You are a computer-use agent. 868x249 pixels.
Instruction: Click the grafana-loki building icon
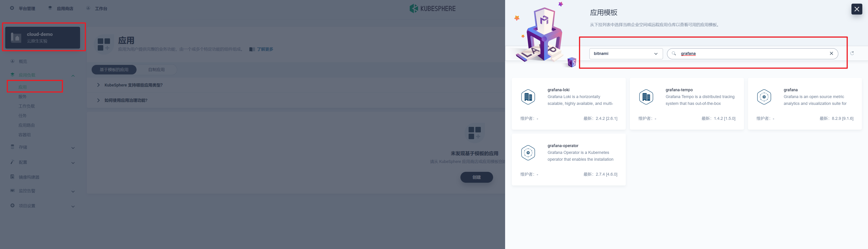528,97
